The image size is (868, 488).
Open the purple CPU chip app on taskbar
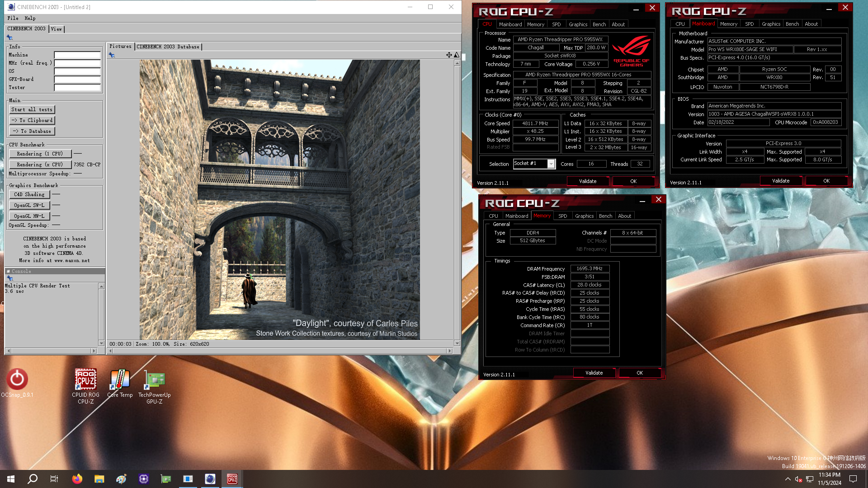[x=144, y=479]
